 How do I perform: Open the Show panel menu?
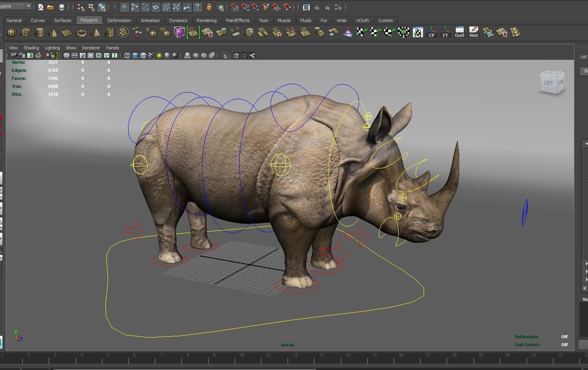coord(71,48)
